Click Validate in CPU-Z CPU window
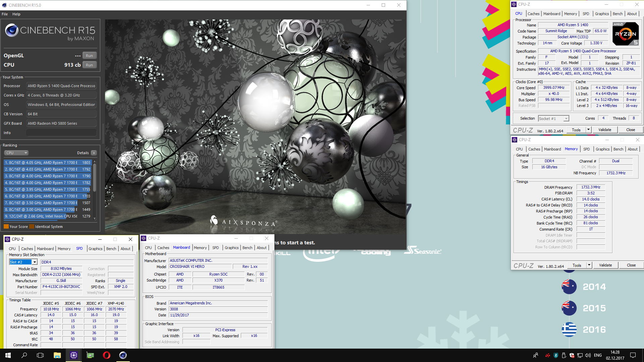The height and width of the screenshot is (362, 644). pyautogui.click(x=605, y=130)
